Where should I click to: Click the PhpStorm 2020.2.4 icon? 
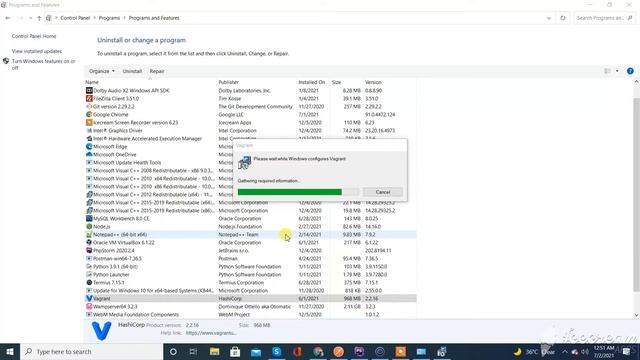[x=89, y=251]
